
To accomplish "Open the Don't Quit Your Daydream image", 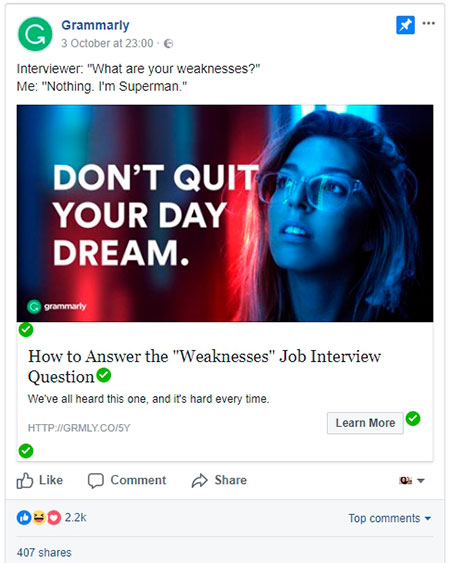I will pyautogui.click(x=225, y=213).
